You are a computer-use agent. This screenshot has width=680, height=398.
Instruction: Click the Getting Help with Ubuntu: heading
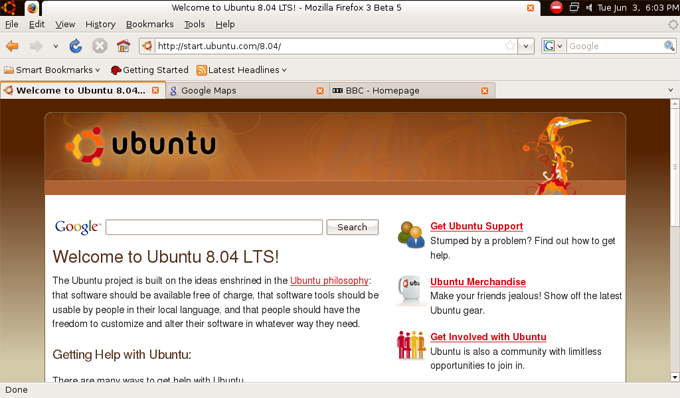click(122, 355)
